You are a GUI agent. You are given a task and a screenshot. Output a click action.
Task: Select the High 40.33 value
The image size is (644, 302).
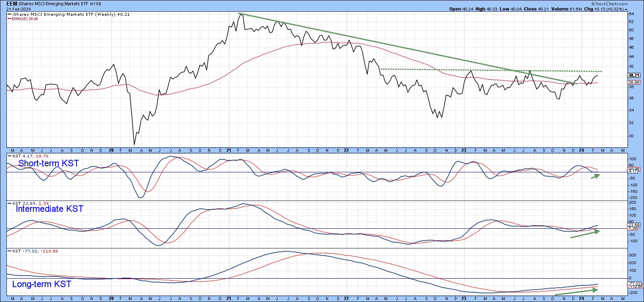[486, 8]
